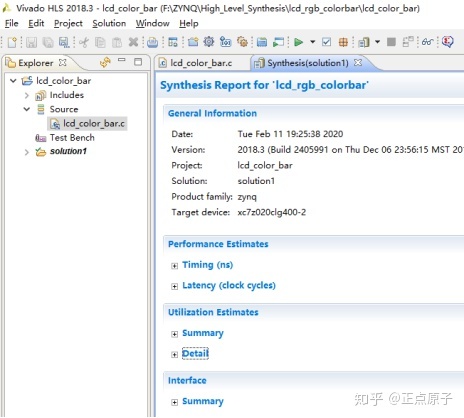Click the New Solution folder icon
Image resolution: width=464 pixels, height=418 pixels.
pos(193,42)
